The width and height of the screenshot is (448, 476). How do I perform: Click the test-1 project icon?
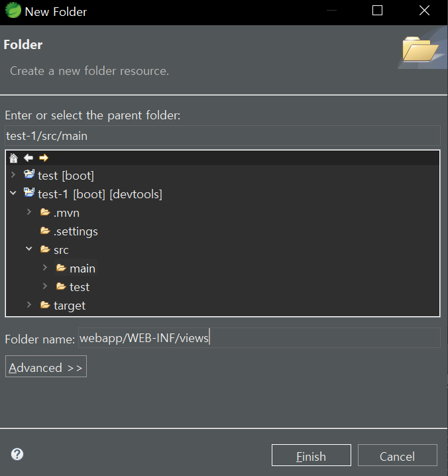click(29, 194)
